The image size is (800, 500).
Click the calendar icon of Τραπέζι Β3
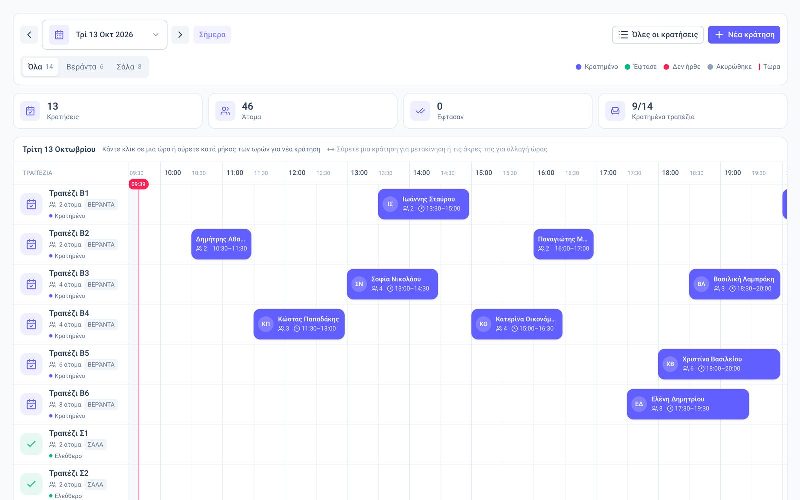(x=31, y=284)
